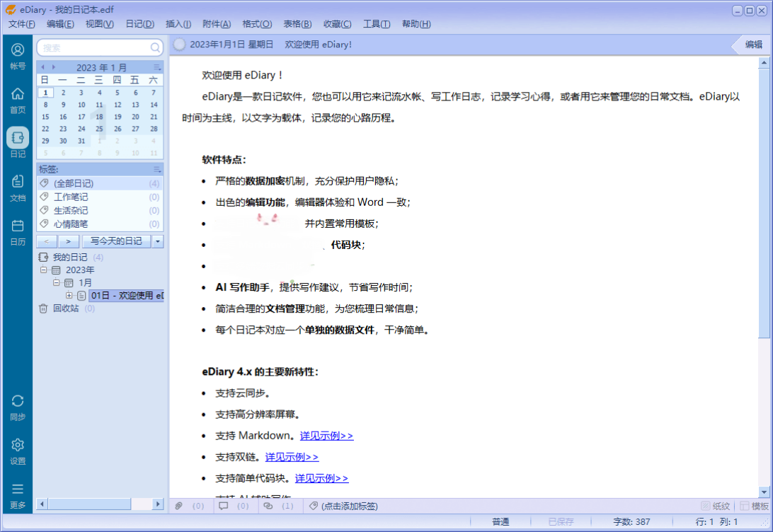Switch to the 日历 calendar view

pyautogui.click(x=18, y=231)
